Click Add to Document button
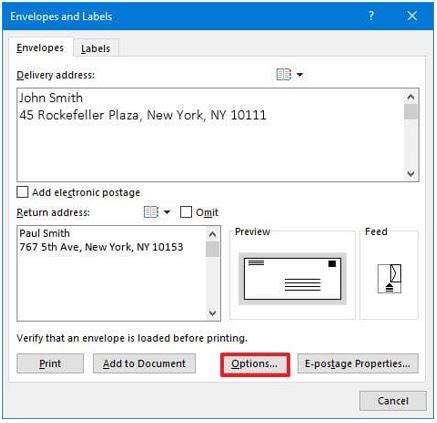This screenshot has height=423, width=437. (144, 363)
